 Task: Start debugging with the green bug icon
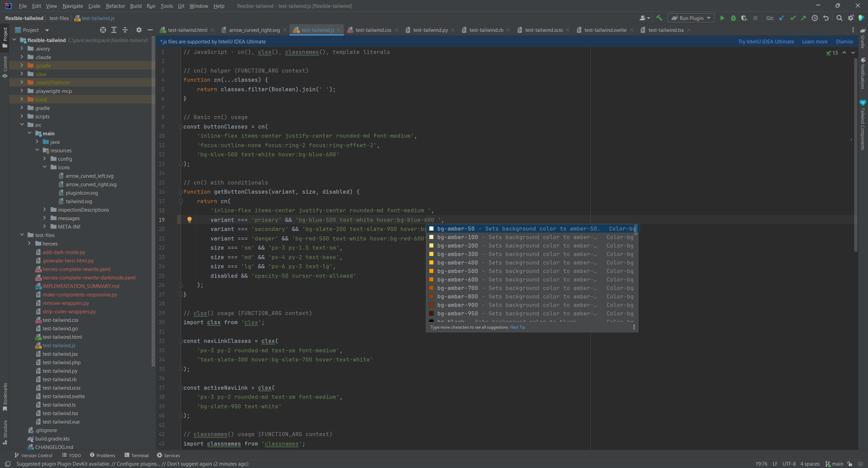click(733, 18)
